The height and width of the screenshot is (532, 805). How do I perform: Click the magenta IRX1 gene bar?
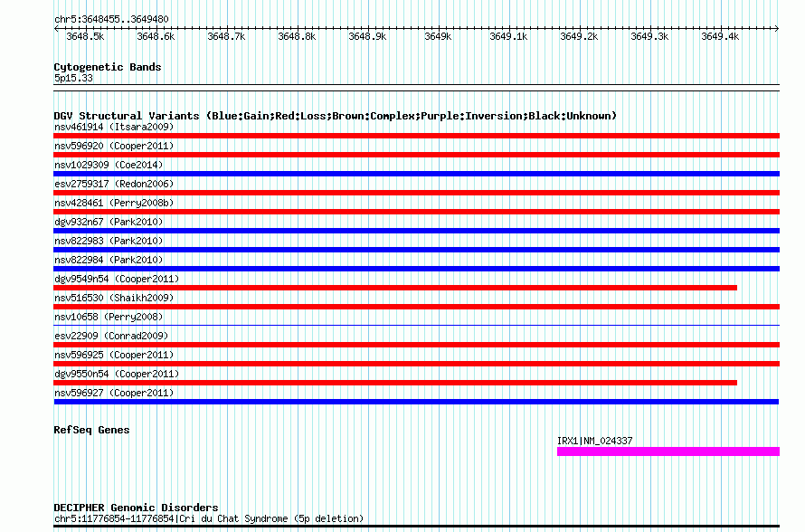668,451
